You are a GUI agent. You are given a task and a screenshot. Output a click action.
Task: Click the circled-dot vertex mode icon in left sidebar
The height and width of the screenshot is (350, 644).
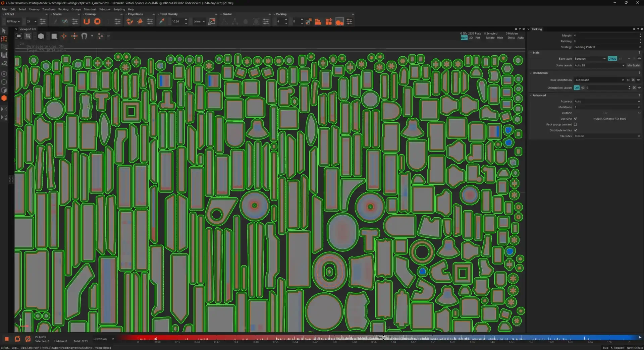(x=4, y=74)
